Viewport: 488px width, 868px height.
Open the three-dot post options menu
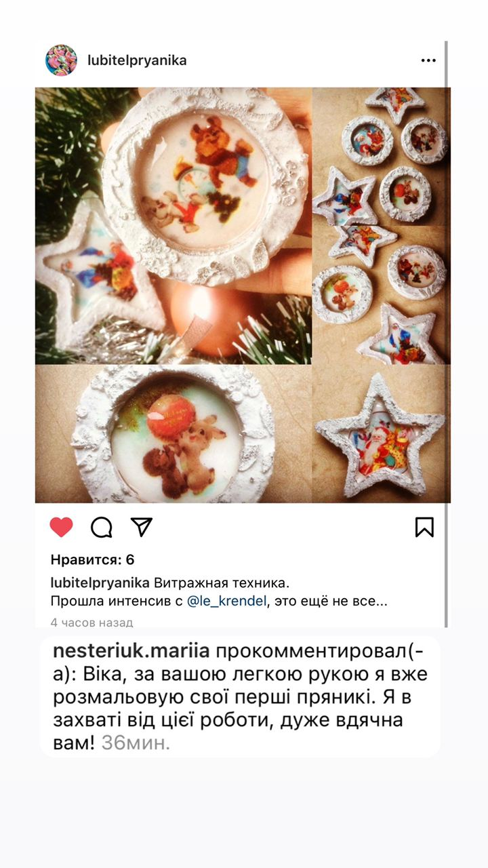pyautogui.click(x=428, y=60)
